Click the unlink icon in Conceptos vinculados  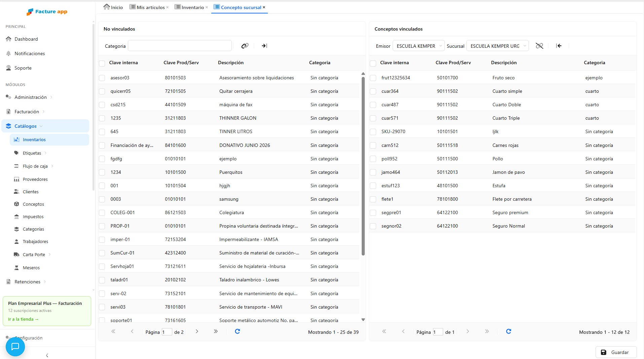pyautogui.click(x=539, y=46)
